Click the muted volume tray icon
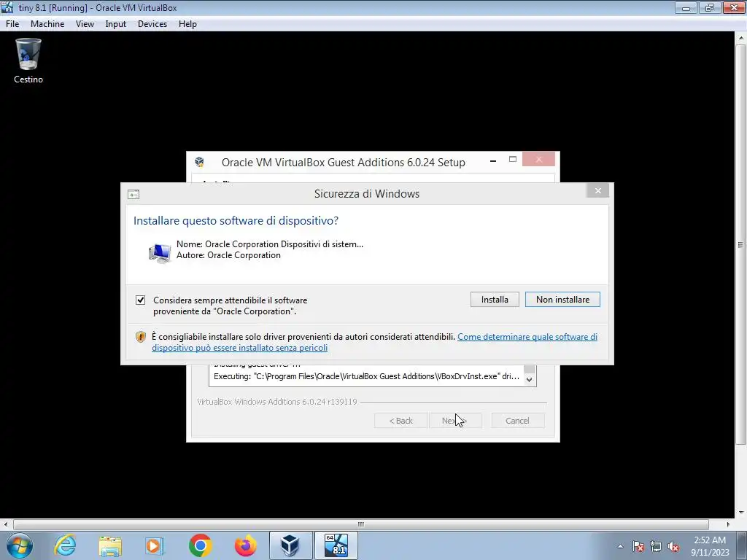Image resolution: width=747 pixels, height=560 pixels. tap(673, 546)
